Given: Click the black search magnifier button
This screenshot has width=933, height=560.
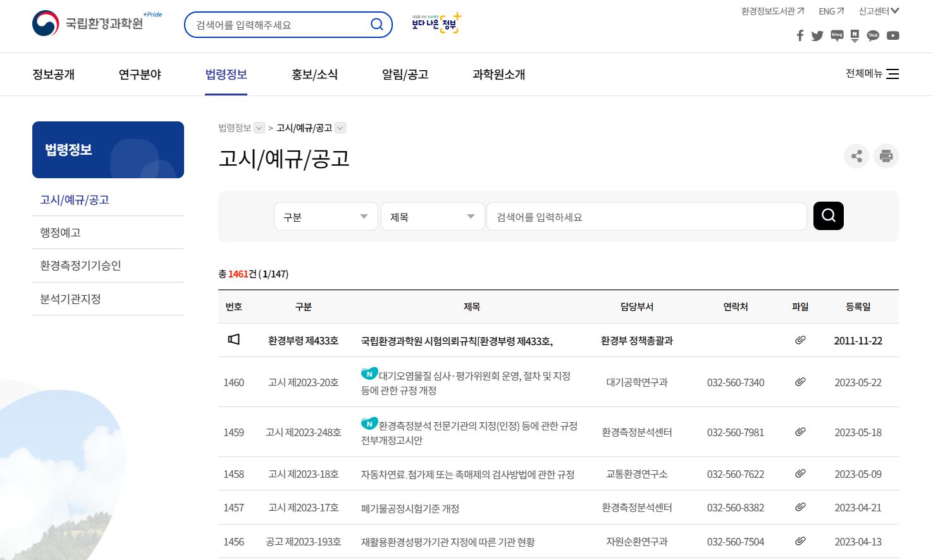Looking at the screenshot, I should 828,216.
